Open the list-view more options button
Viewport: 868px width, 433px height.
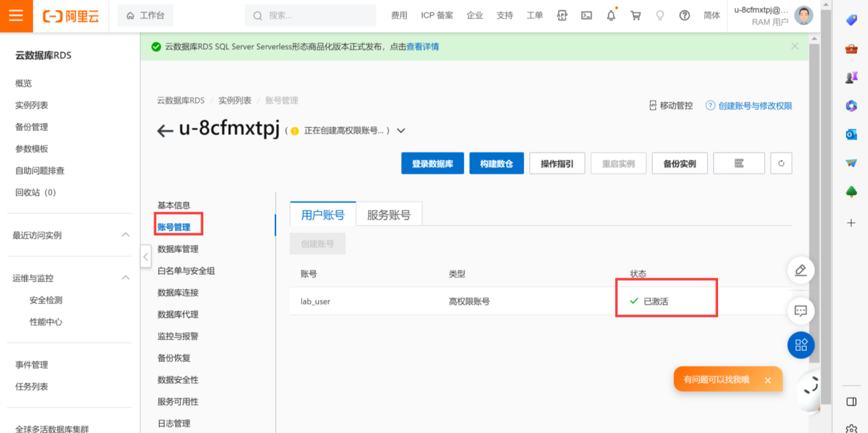(739, 163)
